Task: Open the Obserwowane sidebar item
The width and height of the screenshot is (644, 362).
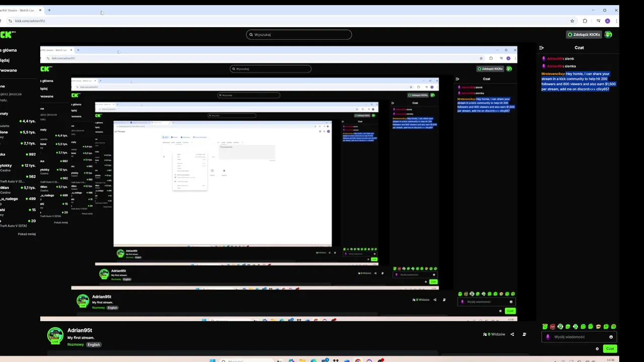Action: (x=9, y=70)
